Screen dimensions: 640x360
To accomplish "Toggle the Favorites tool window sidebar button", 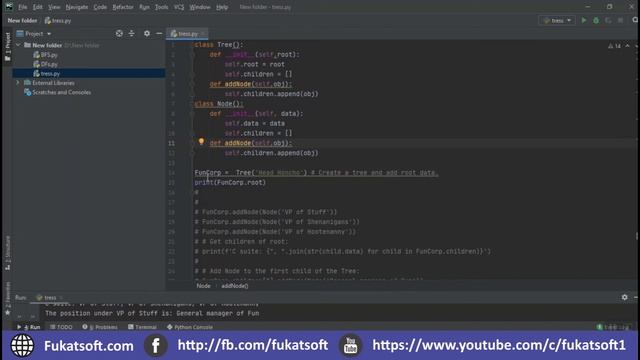I will pyautogui.click(x=7, y=298).
